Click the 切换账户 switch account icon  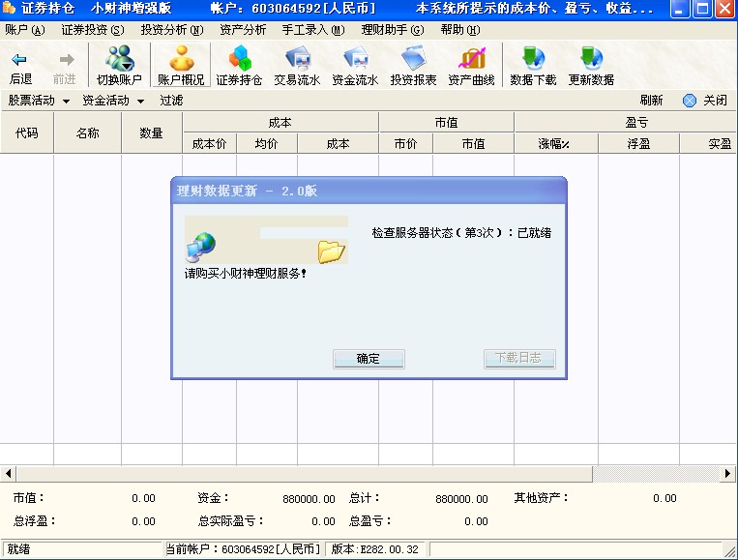click(119, 60)
